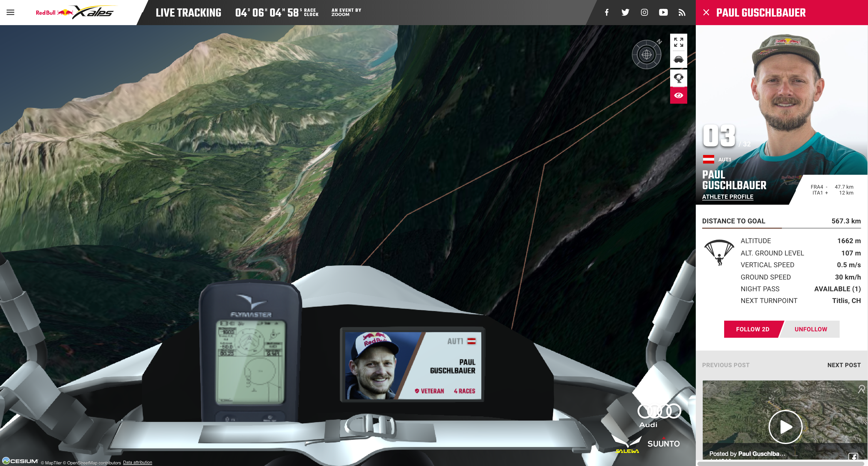This screenshot has width=868, height=466.
Task: Click the LIVE TRACKING header title
Action: click(x=188, y=13)
